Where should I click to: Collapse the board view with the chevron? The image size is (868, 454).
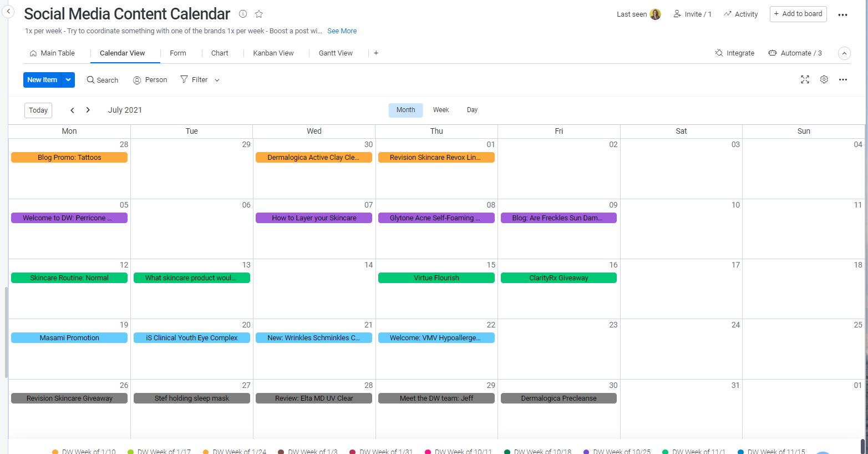point(844,53)
